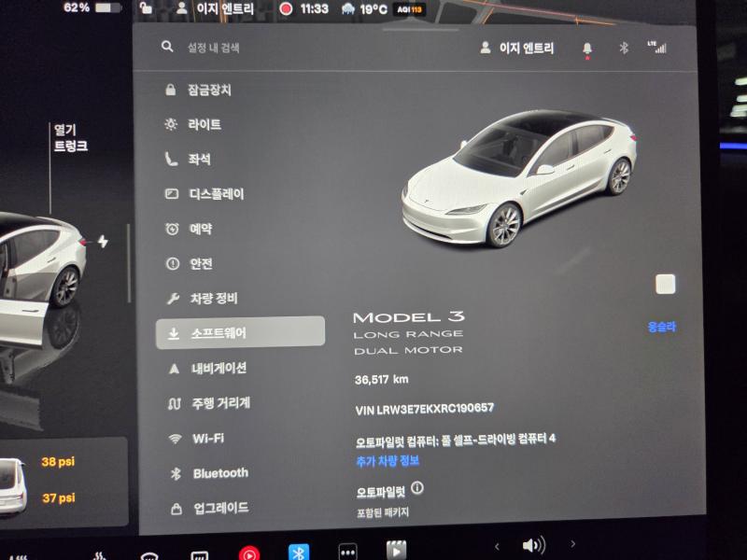This screenshot has width=747, height=560.
Task: Click the drag handle at the top of the settings panel
Action: (x=420, y=30)
